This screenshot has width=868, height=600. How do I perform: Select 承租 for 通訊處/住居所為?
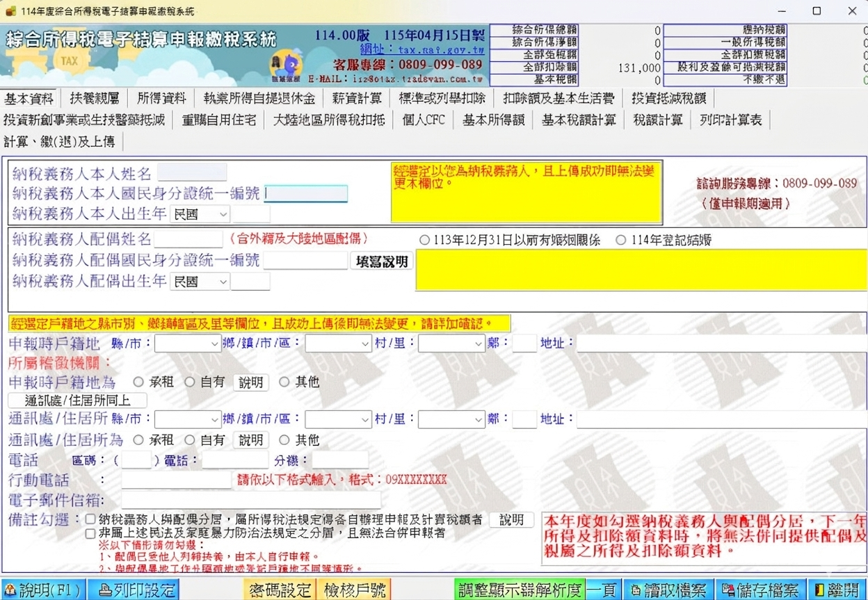point(138,440)
